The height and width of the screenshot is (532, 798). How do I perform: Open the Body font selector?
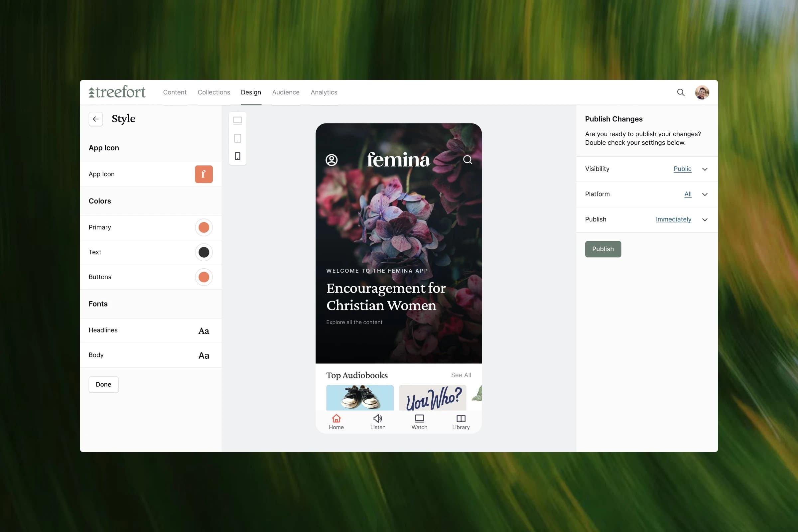pyautogui.click(x=203, y=355)
